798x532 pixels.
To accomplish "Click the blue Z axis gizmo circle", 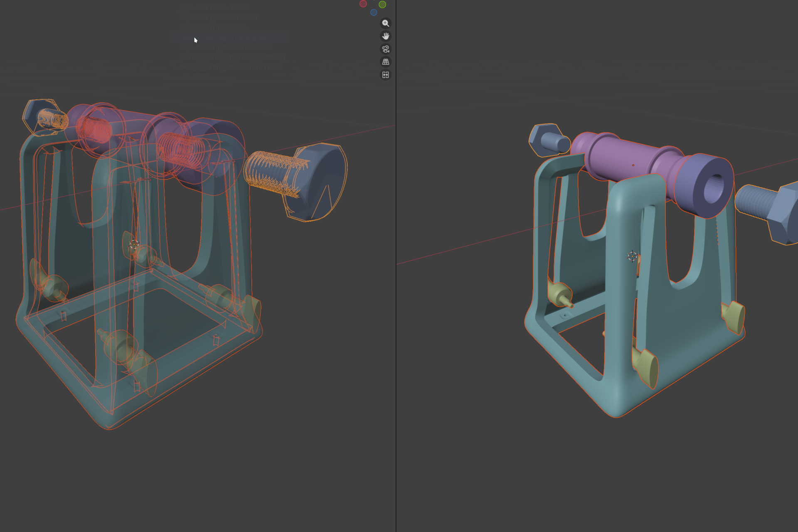I will click(374, 12).
